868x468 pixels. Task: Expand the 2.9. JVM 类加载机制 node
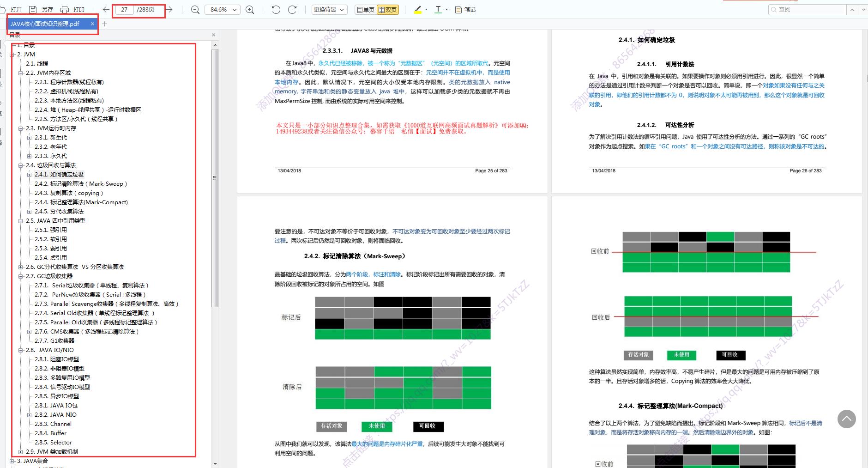pyautogui.click(x=21, y=452)
